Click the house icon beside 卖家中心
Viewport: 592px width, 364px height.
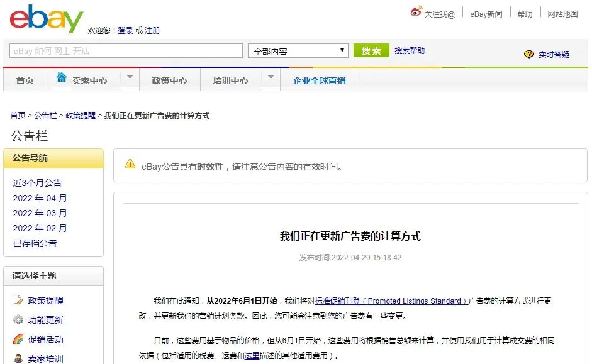coord(62,77)
